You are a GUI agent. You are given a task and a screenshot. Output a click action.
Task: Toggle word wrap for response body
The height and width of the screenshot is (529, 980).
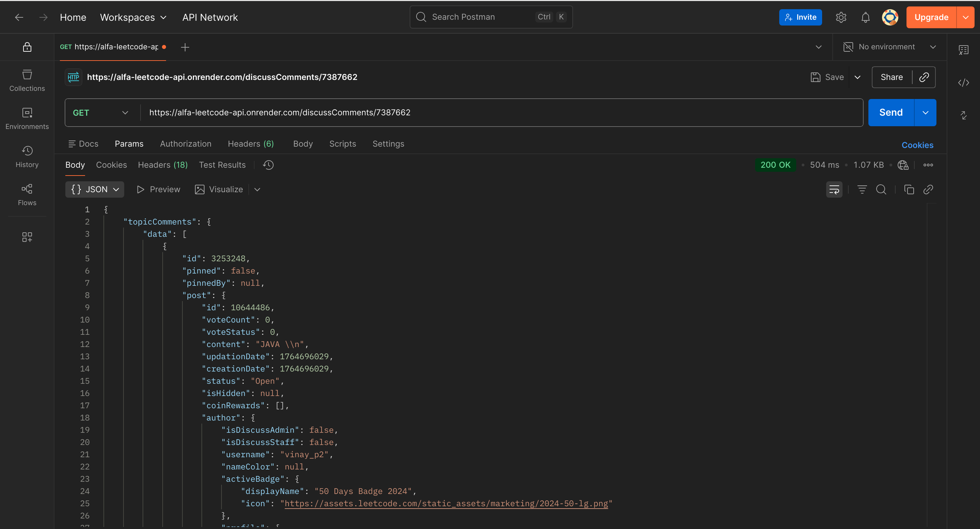[834, 189]
